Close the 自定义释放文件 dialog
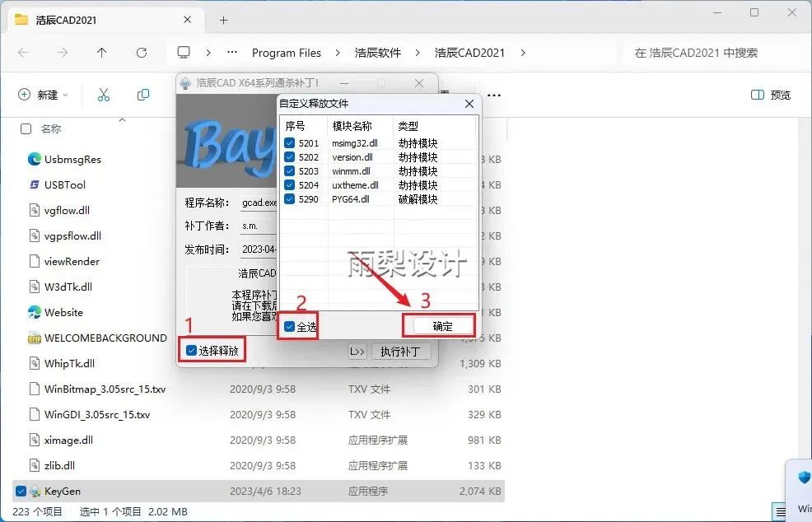This screenshot has width=812, height=522. 469,104
